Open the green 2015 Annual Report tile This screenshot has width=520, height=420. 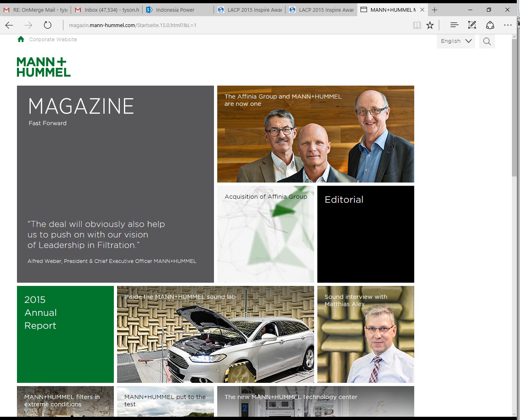coord(65,334)
